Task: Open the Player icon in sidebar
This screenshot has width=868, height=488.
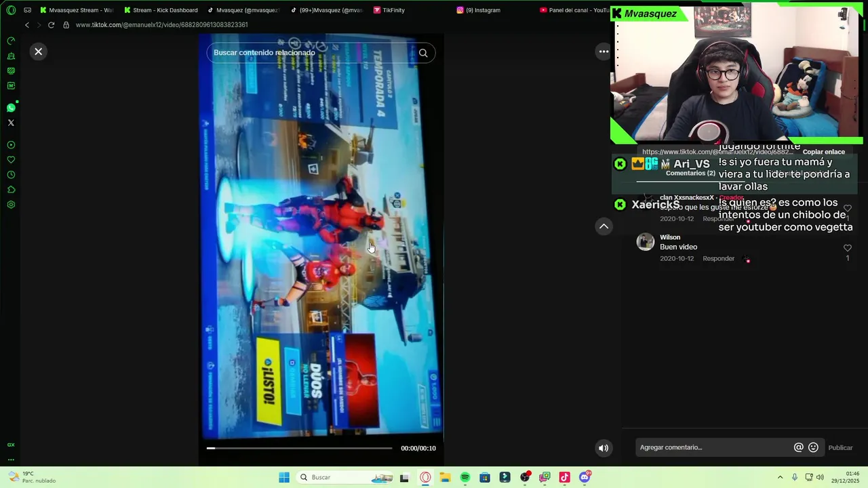Action: point(11,145)
